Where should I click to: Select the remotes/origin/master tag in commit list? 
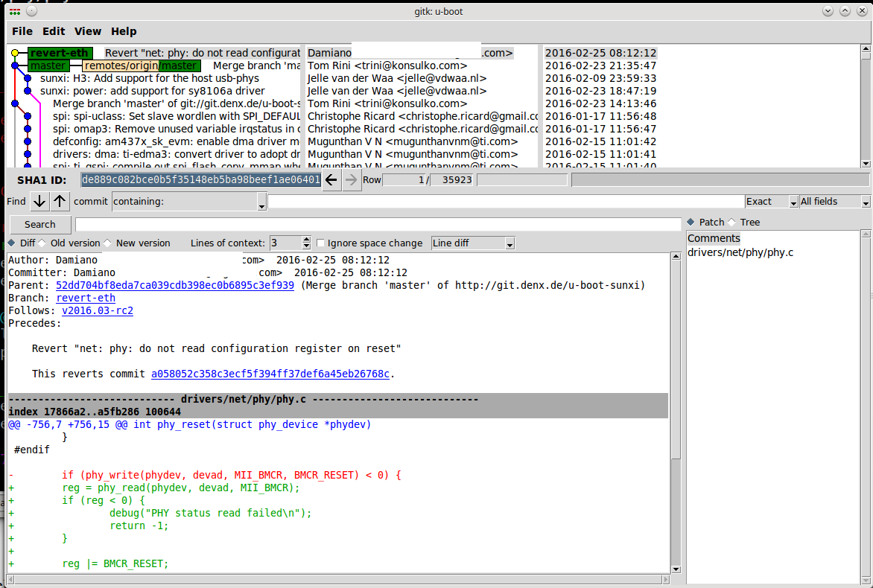[x=140, y=65]
